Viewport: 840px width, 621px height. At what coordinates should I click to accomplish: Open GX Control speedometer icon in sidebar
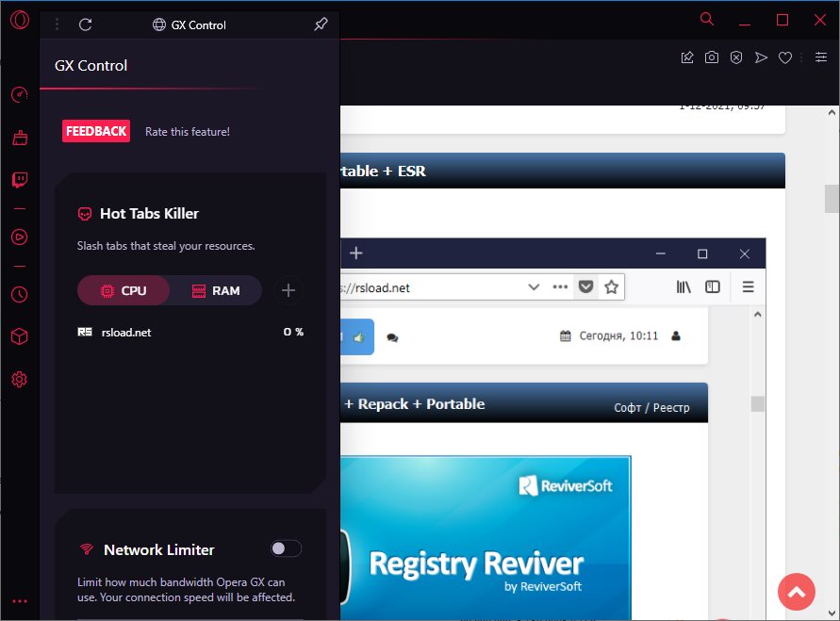coord(20,95)
